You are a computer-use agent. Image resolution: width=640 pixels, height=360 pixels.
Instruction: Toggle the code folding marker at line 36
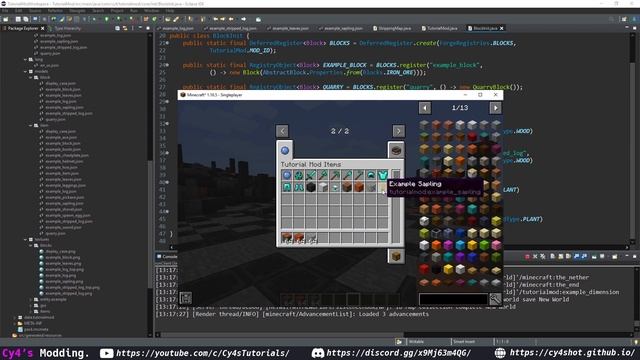pyautogui.click(x=167, y=153)
